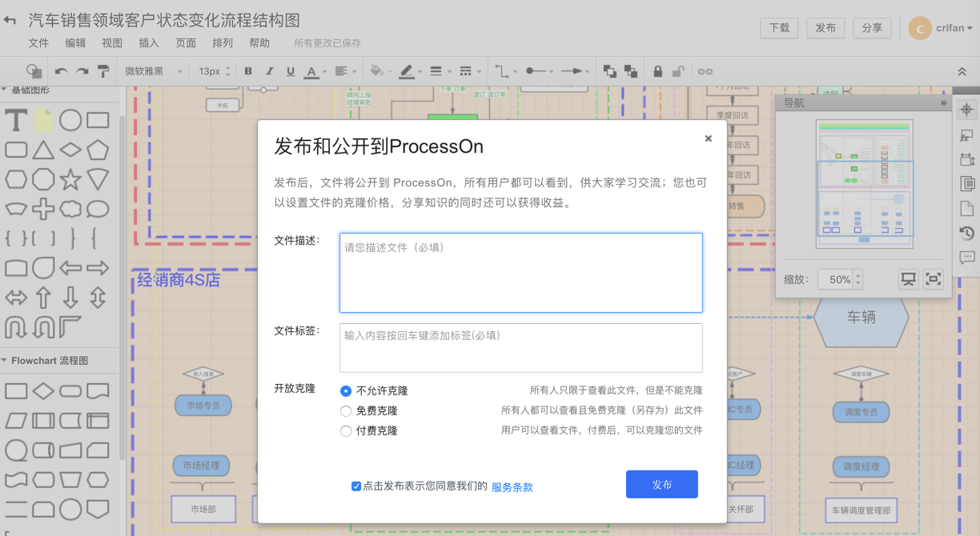The image size is (980, 536).
Task: Click the 下载 button at top
Action: pos(779,28)
